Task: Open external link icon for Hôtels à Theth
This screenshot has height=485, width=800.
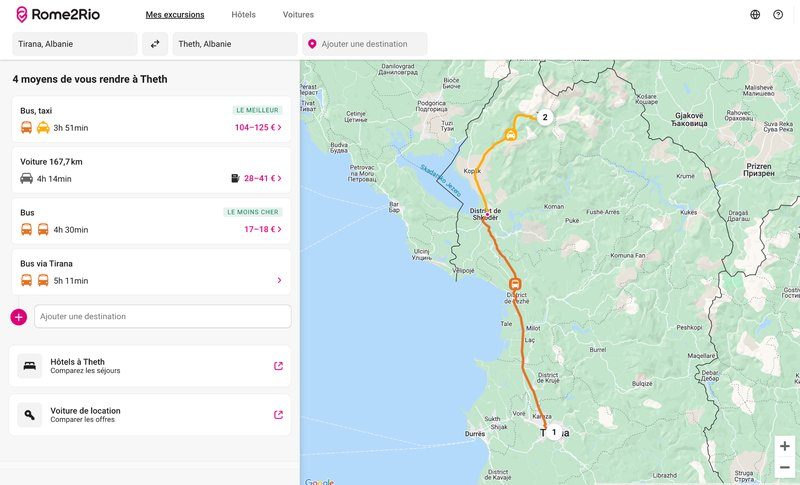Action: coord(278,366)
